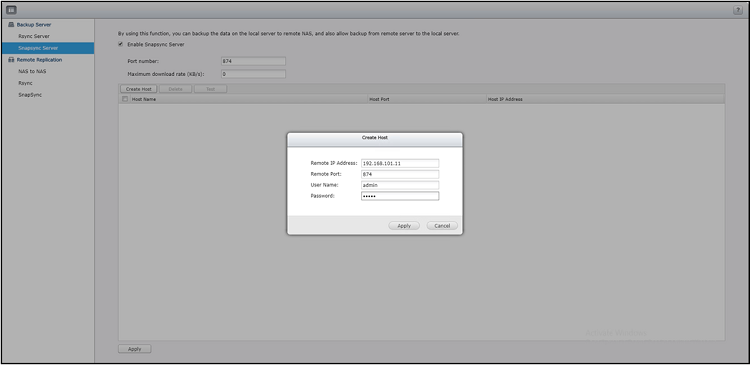Screen dimensions: 750x365
Task: Click the Password field
Action: (x=400, y=196)
